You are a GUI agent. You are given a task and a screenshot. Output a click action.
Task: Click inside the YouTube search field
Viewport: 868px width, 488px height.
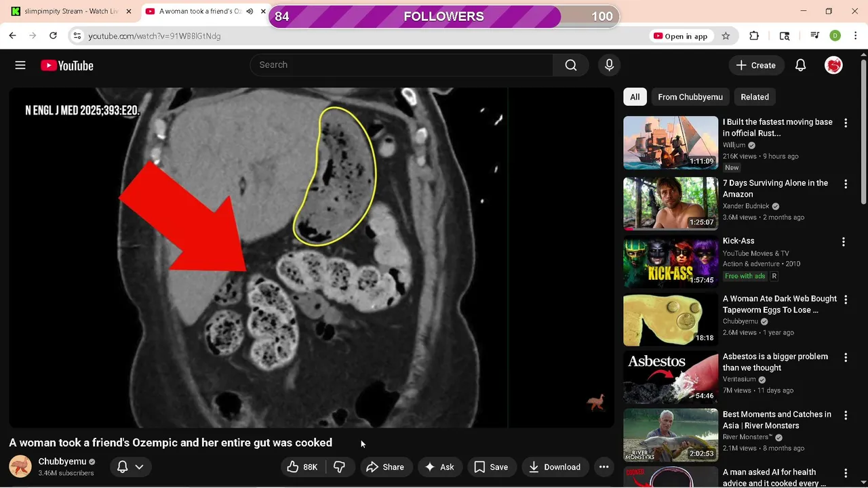[x=401, y=65]
